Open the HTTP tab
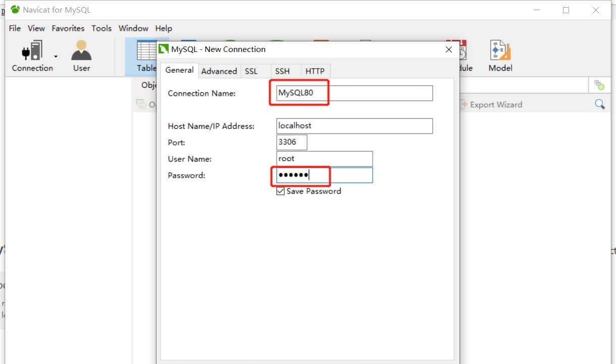Screen dimensions: 616x364 pos(315,71)
